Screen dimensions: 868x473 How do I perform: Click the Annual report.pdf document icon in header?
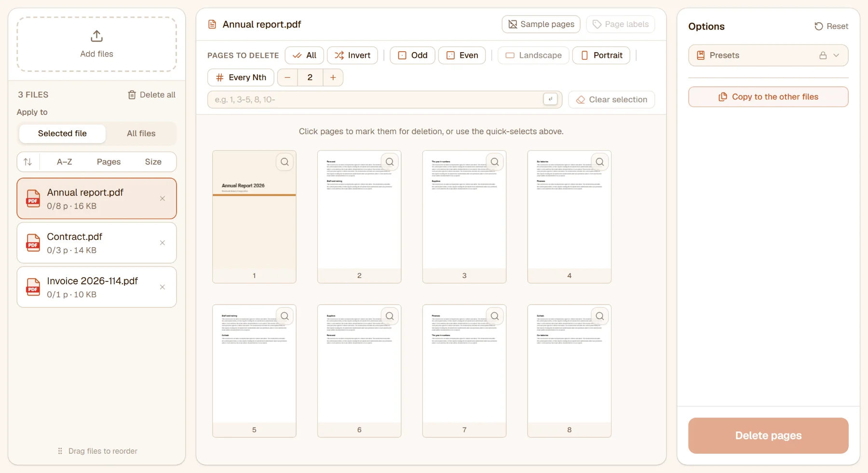(212, 24)
